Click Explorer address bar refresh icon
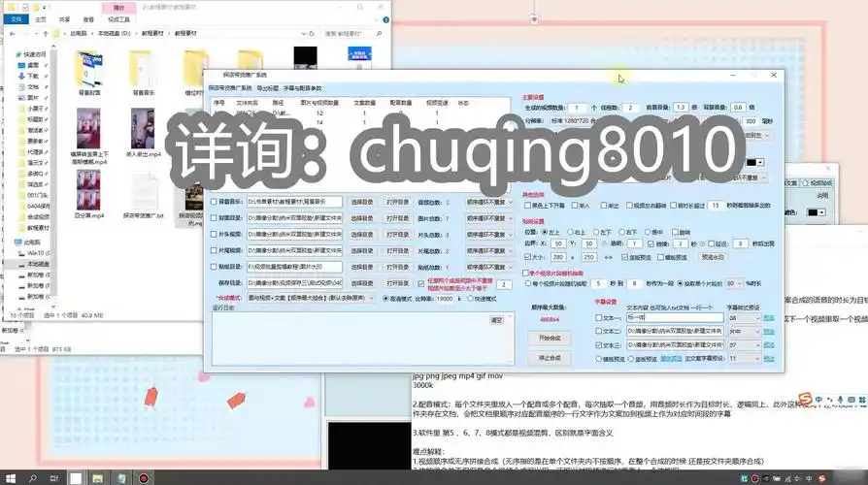This screenshot has height=485, width=868. (312, 34)
